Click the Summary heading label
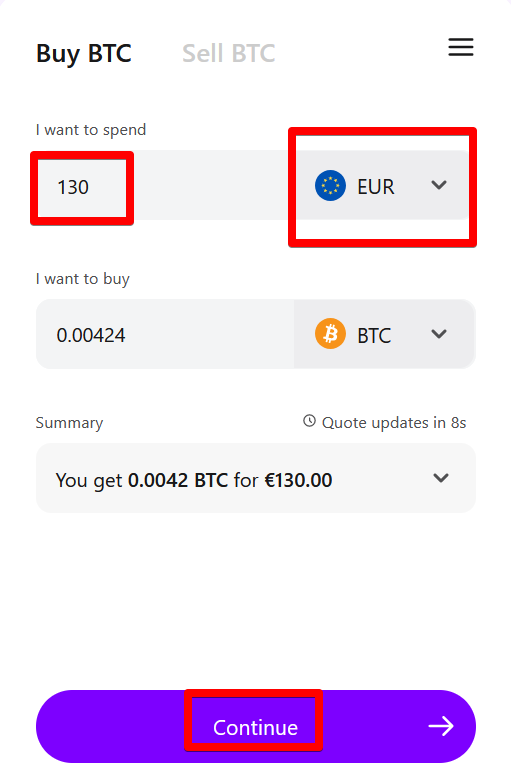 (69, 423)
